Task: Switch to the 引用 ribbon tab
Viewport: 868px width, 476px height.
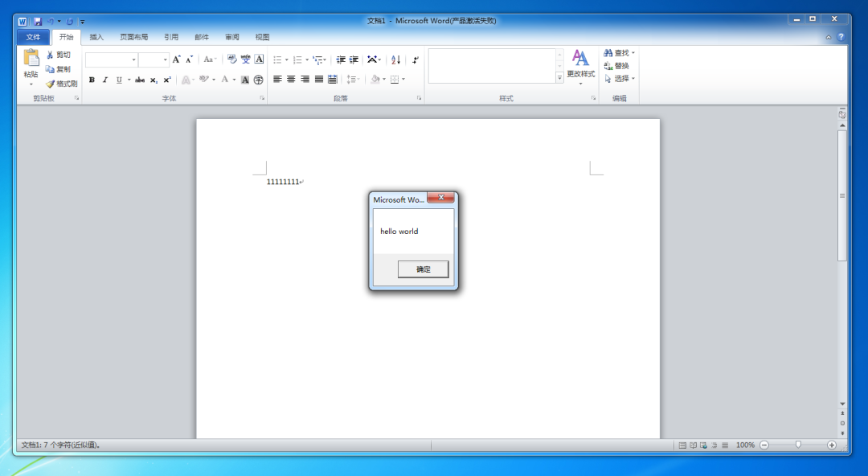Action: (171, 37)
